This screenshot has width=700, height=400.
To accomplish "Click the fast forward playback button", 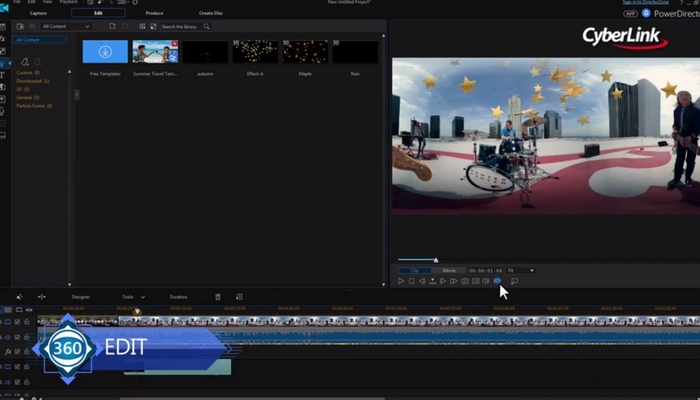I will pos(453,281).
